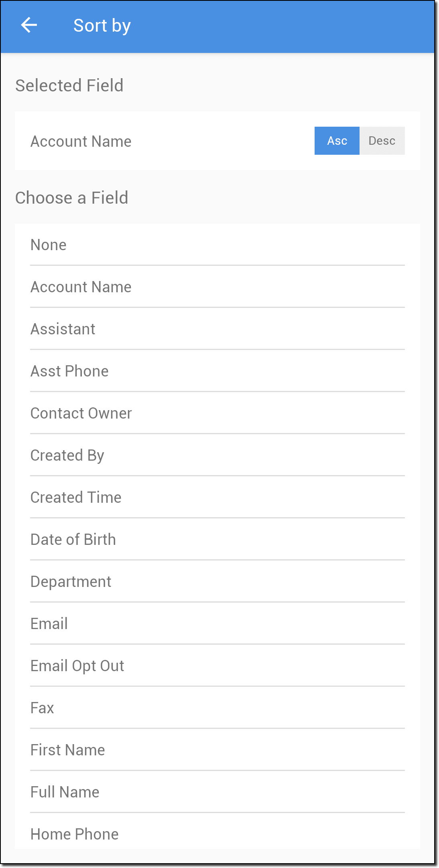Tap the back arrow icon
This screenshot has height=868, width=439.
[29, 25]
